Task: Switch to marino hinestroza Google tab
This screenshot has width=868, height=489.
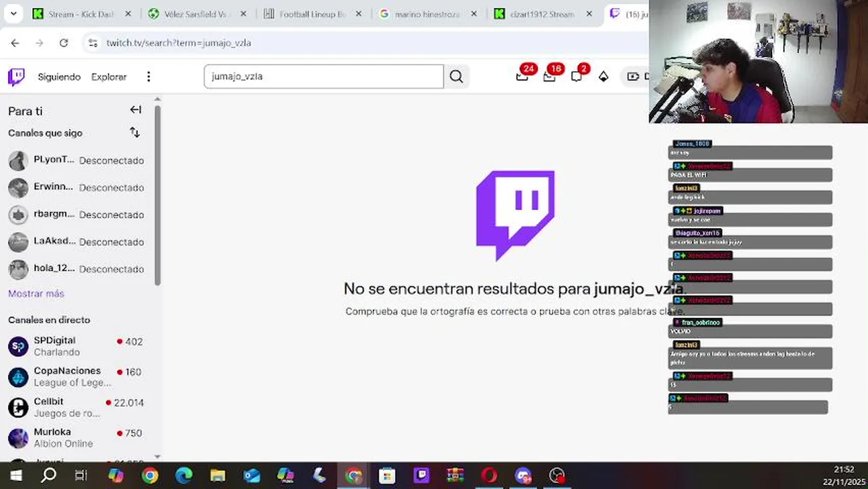Action: (428, 14)
